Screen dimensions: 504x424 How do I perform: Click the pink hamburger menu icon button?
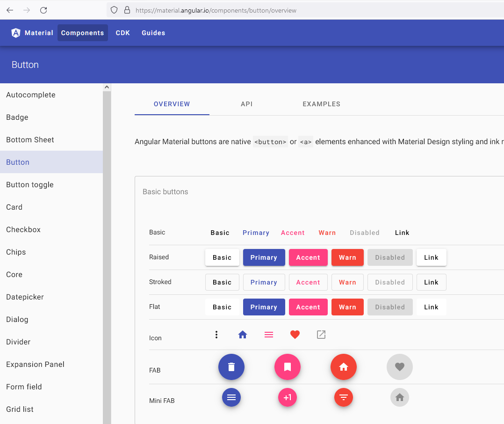pyautogui.click(x=269, y=335)
